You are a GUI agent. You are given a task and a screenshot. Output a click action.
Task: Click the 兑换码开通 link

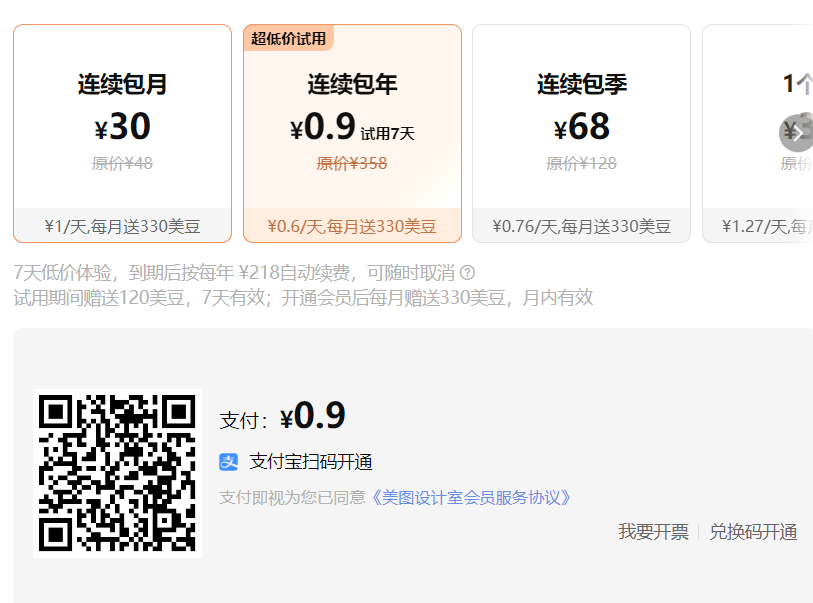point(753,532)
